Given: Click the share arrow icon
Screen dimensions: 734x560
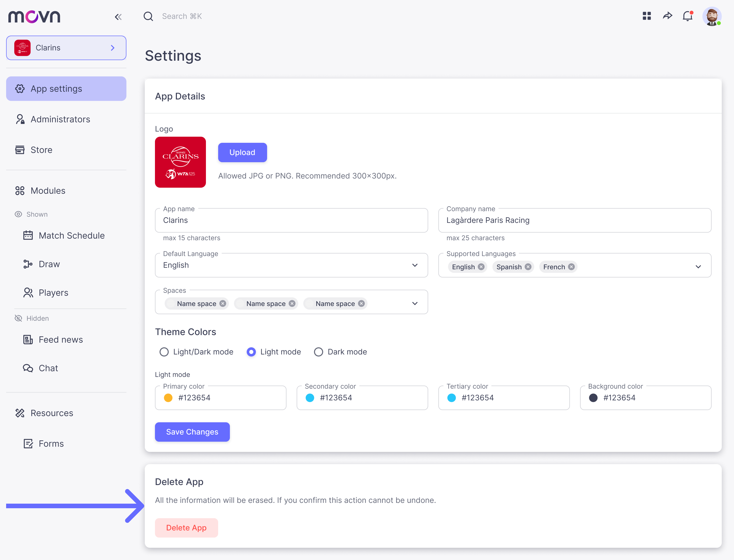Looking at the screenshot, I should [x=667, y=16].
